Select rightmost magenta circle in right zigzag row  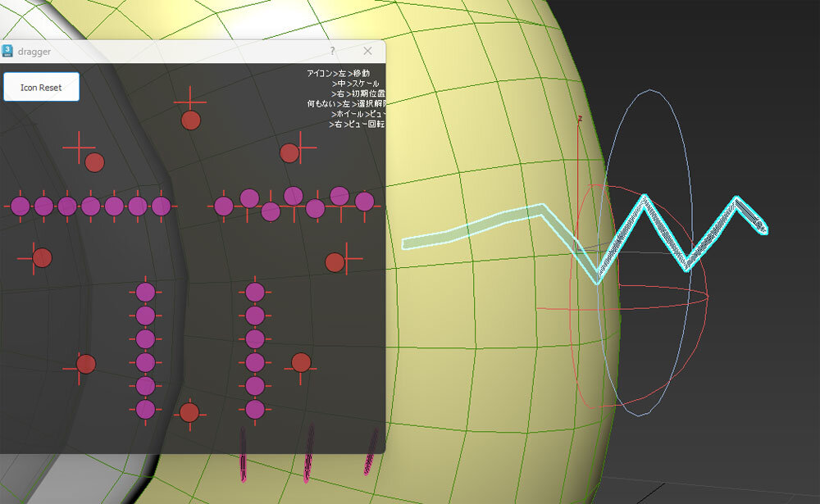pyautogui.click(x=365, y=202)
